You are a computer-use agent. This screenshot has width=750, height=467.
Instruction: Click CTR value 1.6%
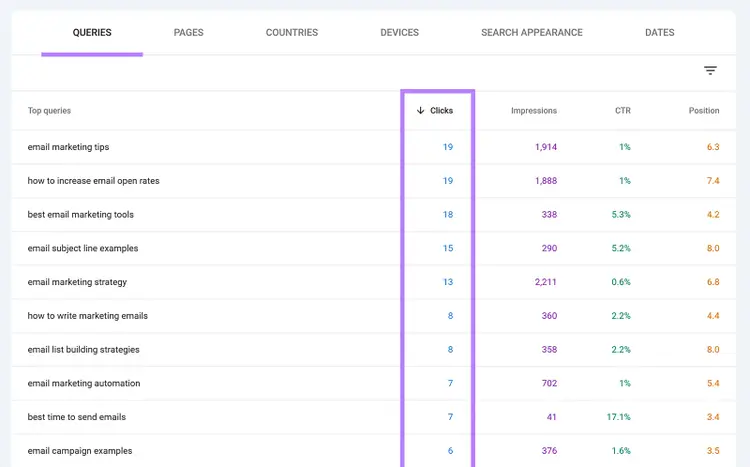[x=621, y=451]
